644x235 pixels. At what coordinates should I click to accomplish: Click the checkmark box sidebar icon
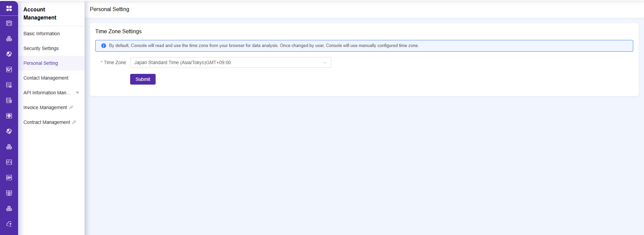[x=9, y=69]
